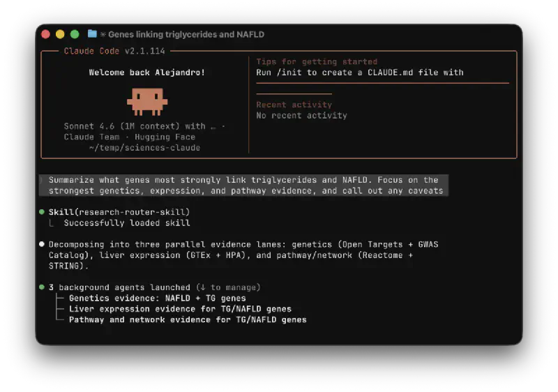This screenshot has width=558, height=392.
Task: Click the 'Tips for getting started' heading
Action: click(317, 62)
